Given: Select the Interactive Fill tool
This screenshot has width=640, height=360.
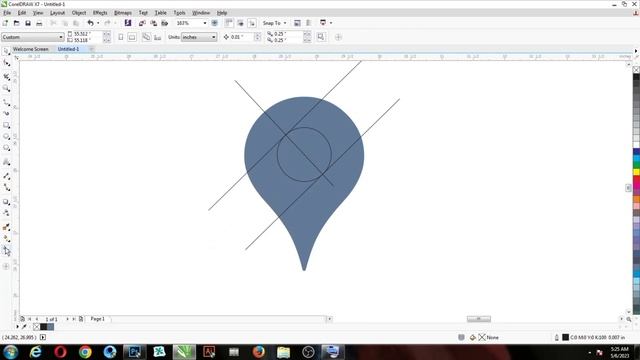Looking at the screenshot, I should pyautogui.click(x=6, y=239).
